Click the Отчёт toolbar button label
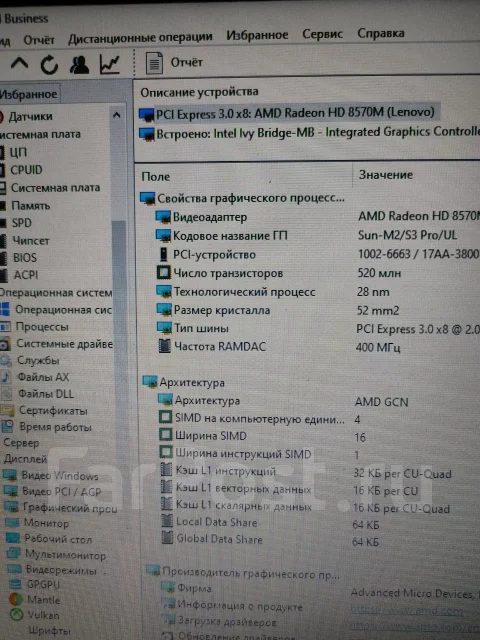This screenshot has height=640, width=480. (x=187, y=62)
